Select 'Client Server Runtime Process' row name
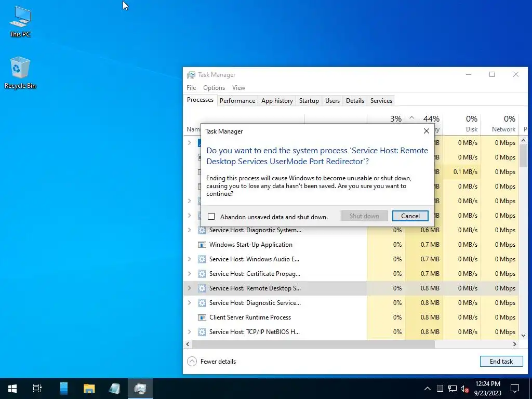This screenshot has width=532, height=399. pyautogui.click(x=250, y=317)
